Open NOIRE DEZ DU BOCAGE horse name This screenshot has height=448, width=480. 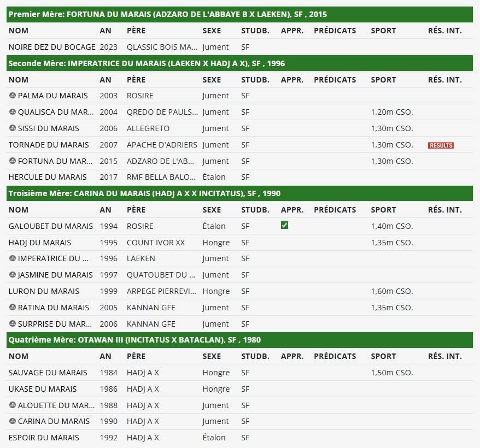coord(52,47)
